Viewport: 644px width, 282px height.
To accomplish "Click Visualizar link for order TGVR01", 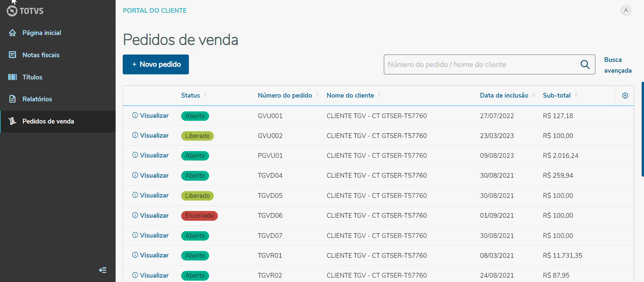I will coord(154,255).
